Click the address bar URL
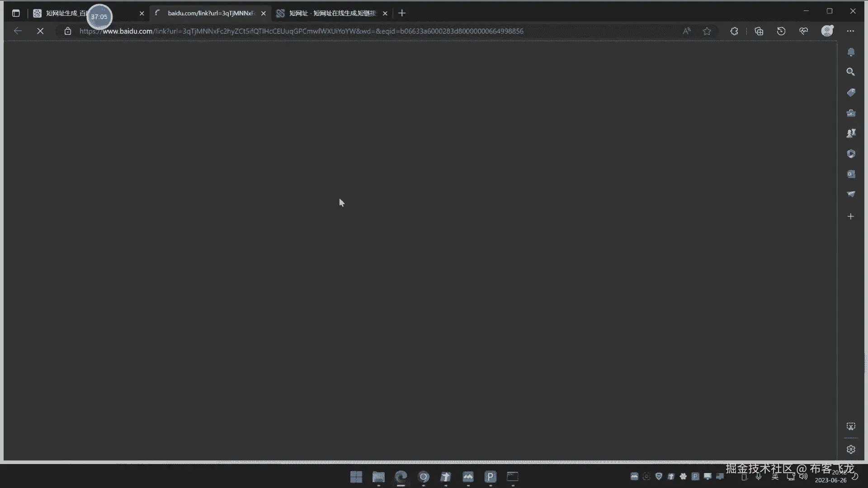 tap(301, 31)
